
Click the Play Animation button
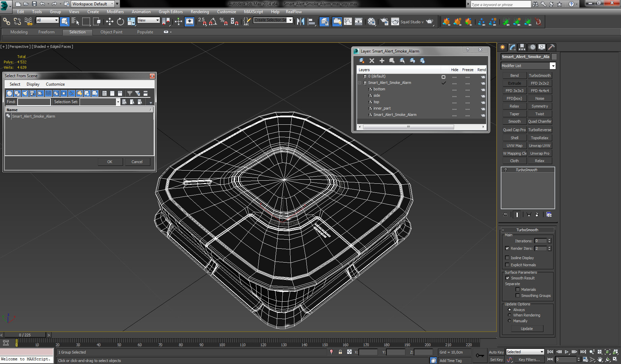click(567, 352)
